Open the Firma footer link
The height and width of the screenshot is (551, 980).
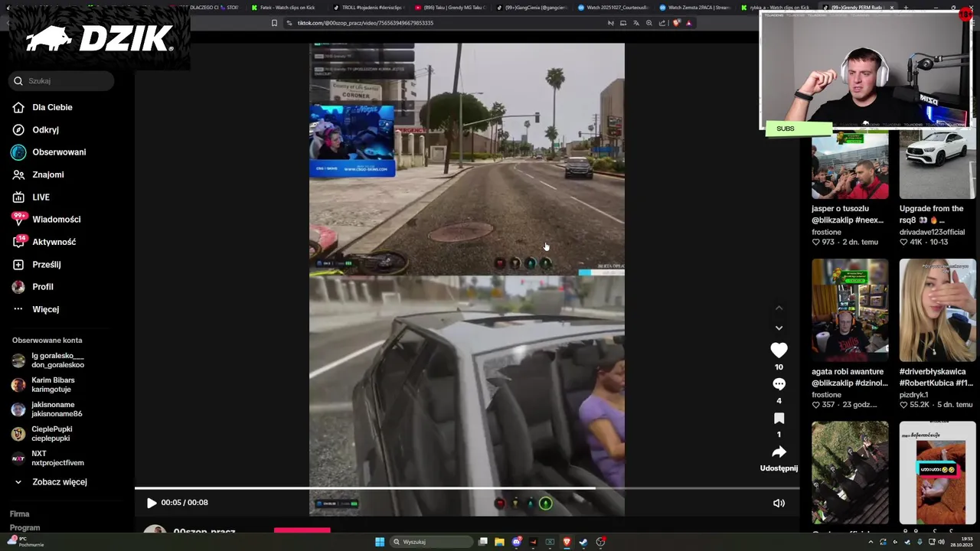pos(19,514)
